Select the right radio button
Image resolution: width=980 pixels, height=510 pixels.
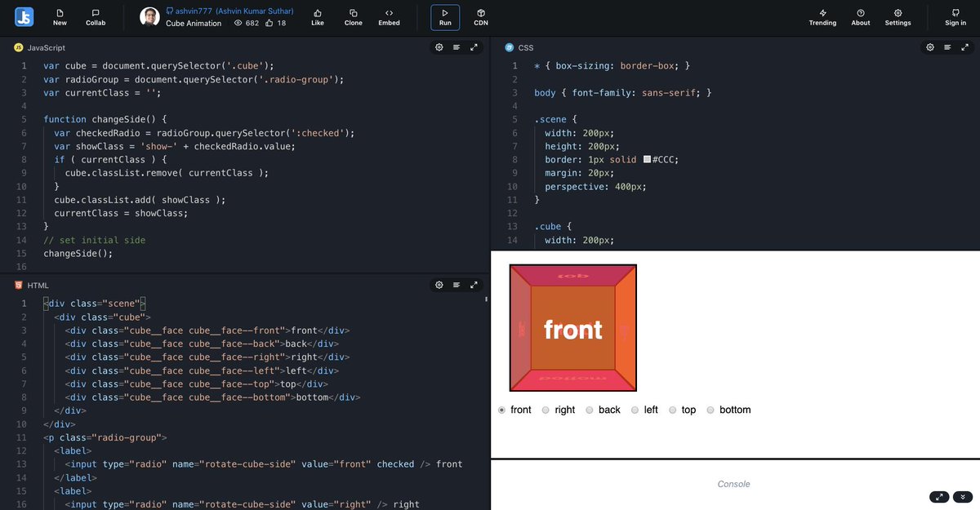click(x=546, y=410)
